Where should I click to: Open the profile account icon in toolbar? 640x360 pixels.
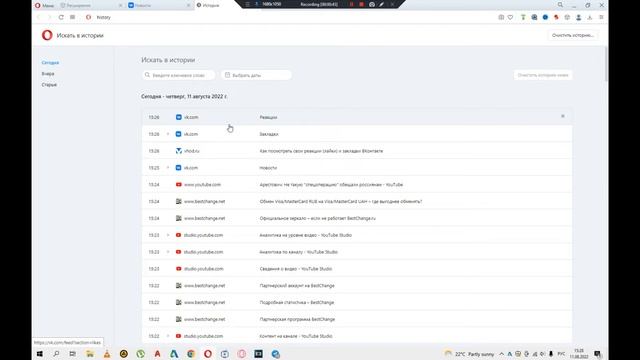578,17
